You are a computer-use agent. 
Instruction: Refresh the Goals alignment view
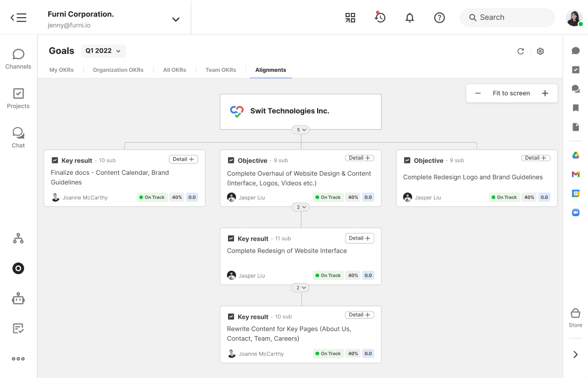pos(520,51)
